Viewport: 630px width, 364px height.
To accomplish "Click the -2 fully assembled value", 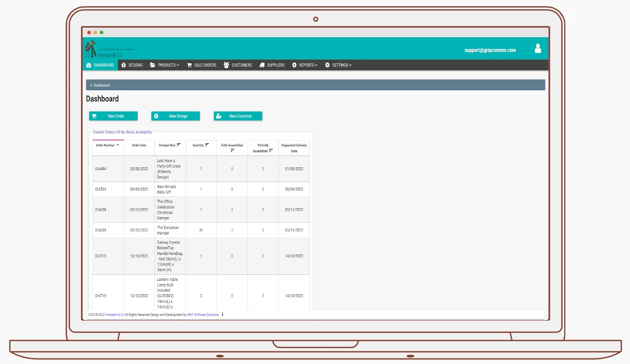I will (232, 230).
